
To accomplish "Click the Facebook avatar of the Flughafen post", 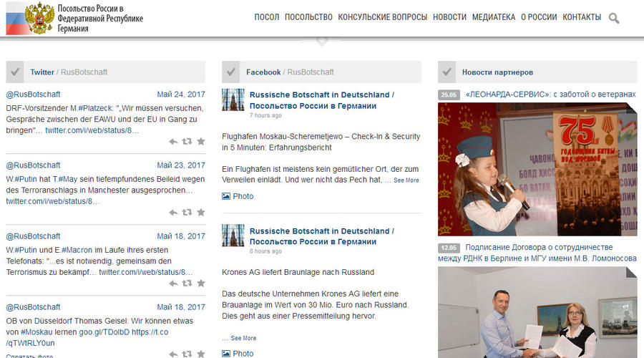I will [233, 100].
